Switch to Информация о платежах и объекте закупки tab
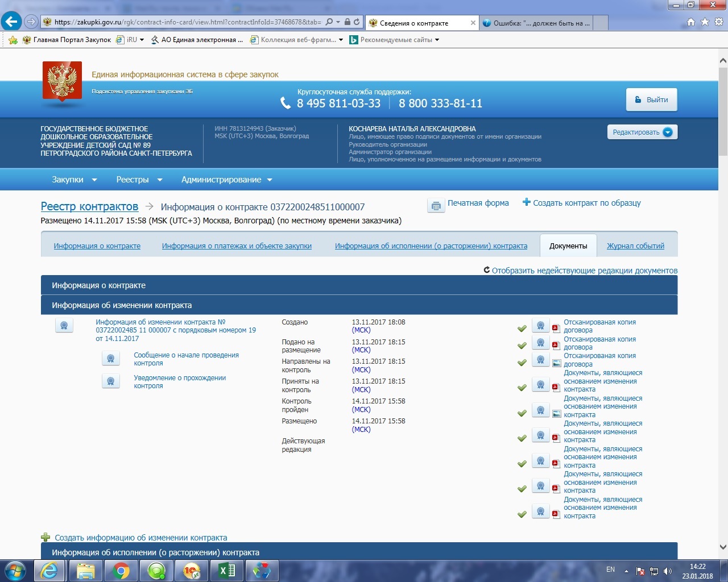Image resolution: width=728 pixels, height=582 pixels. pos(237,246)
